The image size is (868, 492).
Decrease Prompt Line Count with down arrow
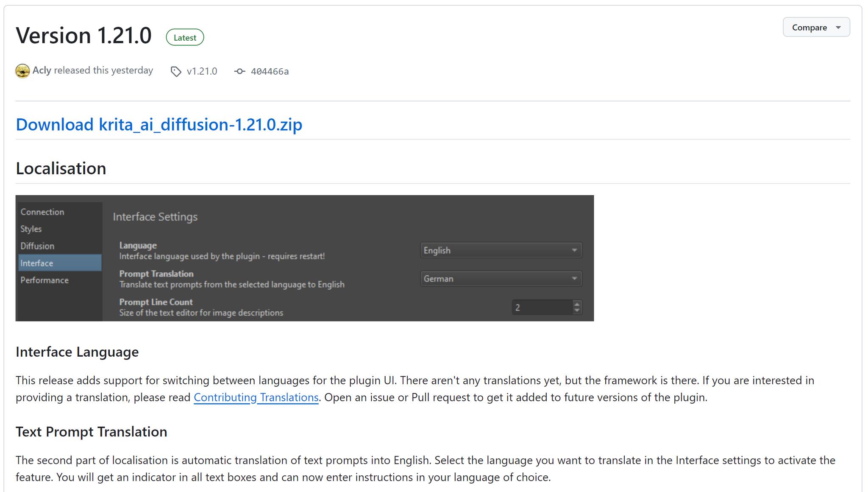pyautogui.click(x=577, y=311)
